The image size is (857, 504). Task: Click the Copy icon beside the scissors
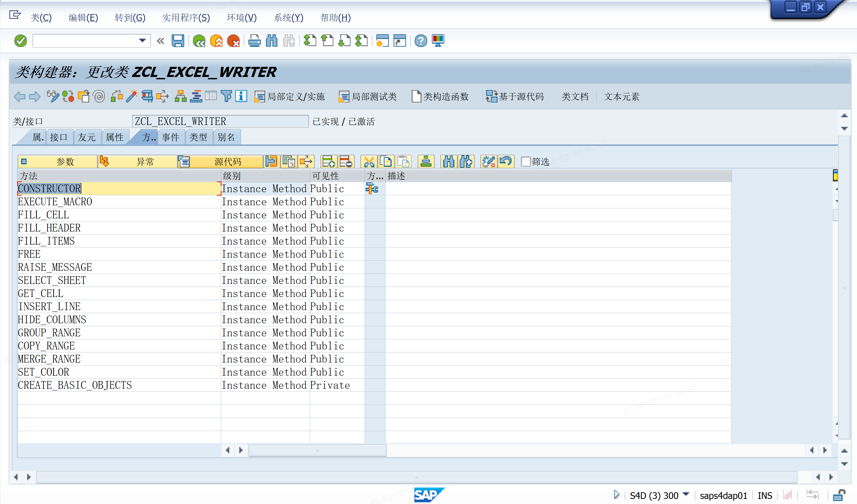(x=386, y=162)
